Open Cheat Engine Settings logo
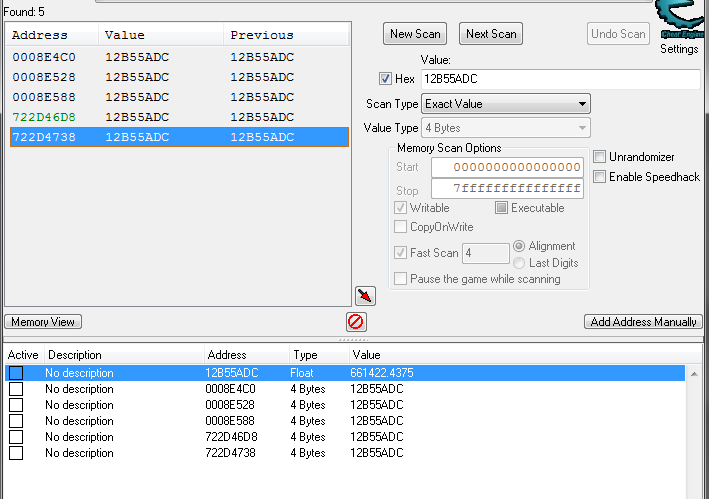710x501 pixels. (680, 24)
